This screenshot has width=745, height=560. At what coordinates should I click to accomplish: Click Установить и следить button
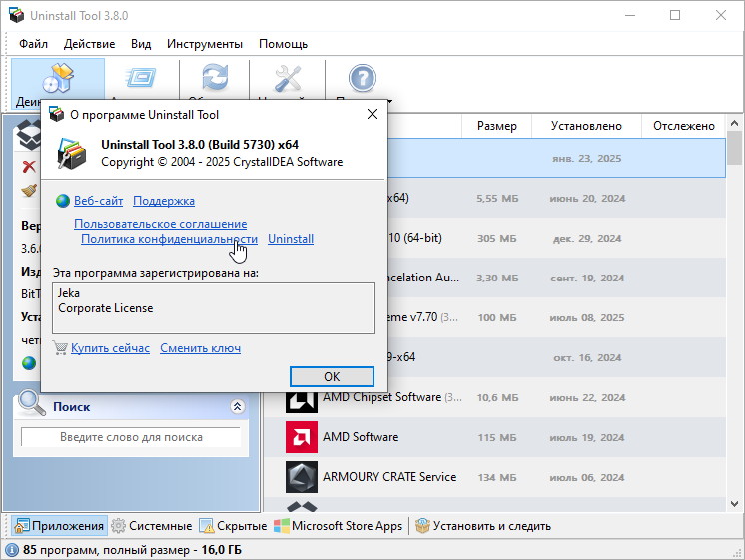[482, 526]
